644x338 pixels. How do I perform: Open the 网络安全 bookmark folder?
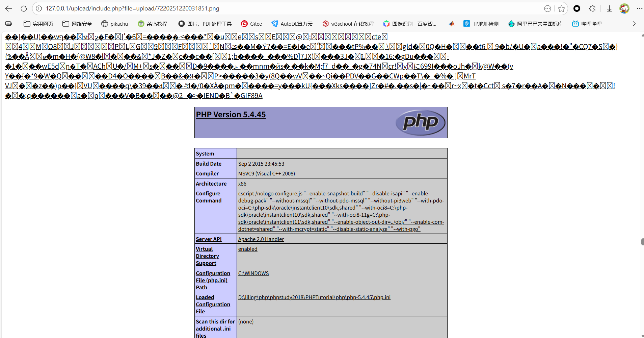coord(77,24)
